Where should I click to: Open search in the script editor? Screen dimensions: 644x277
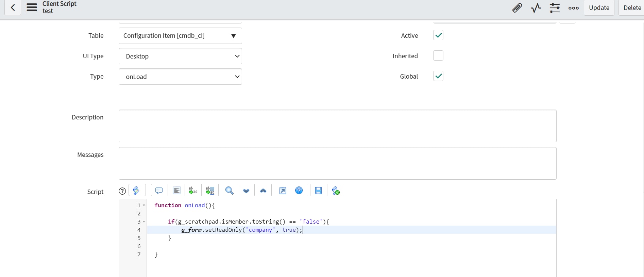pos(230,190)
